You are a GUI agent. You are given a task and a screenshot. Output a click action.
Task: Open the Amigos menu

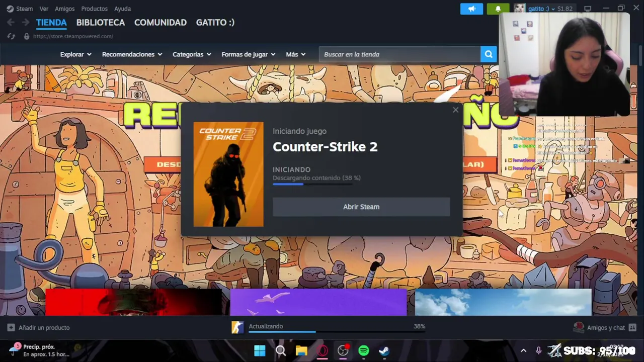pyautogui.click(x=64, y=9)
